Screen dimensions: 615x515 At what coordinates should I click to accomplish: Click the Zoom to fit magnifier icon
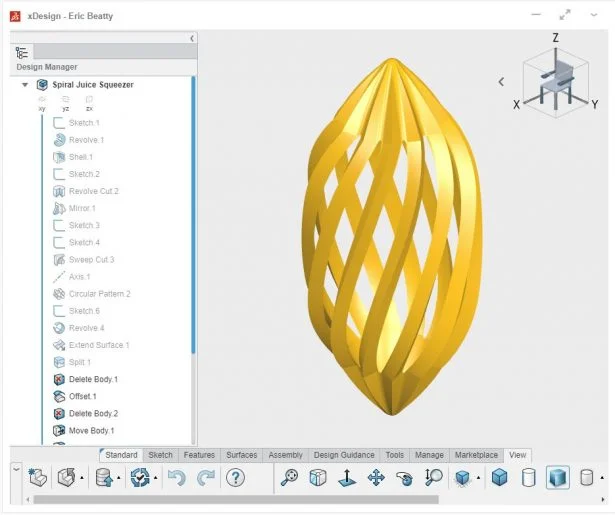[289, 478]
